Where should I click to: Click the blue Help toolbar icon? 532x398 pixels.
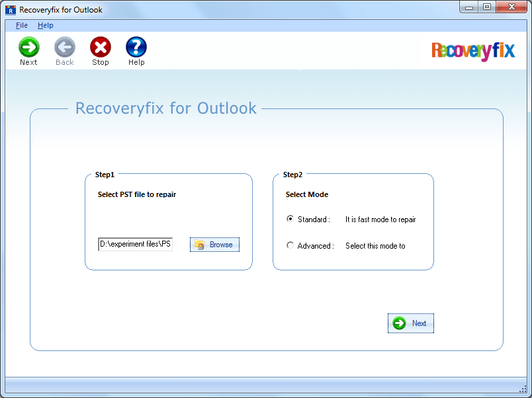point(136,47)
